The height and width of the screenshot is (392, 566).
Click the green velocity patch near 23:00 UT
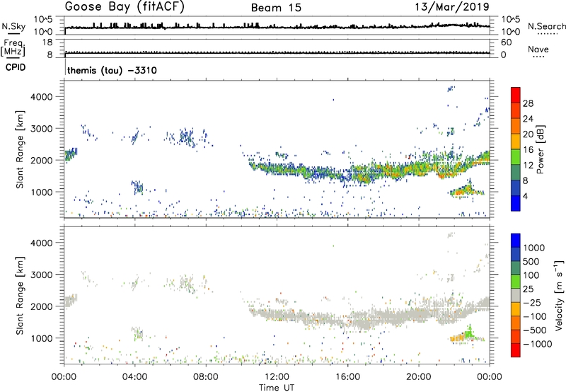[469, 333]
